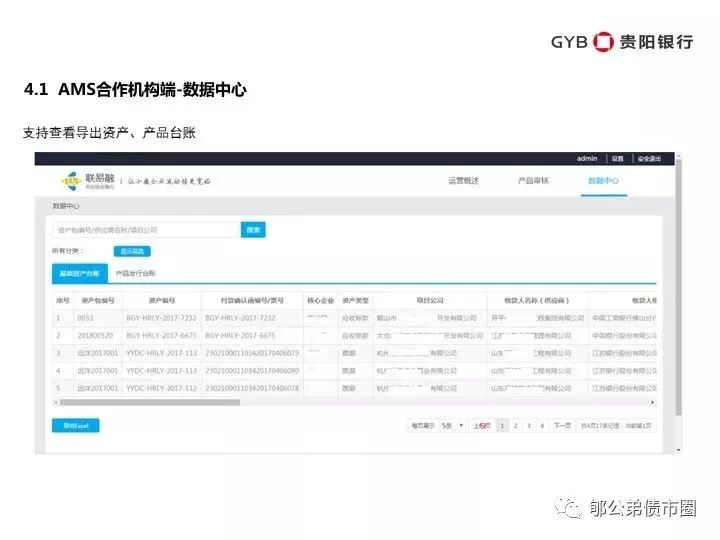
Task: Select the 基础资产台账 tab
Action: 79,273
